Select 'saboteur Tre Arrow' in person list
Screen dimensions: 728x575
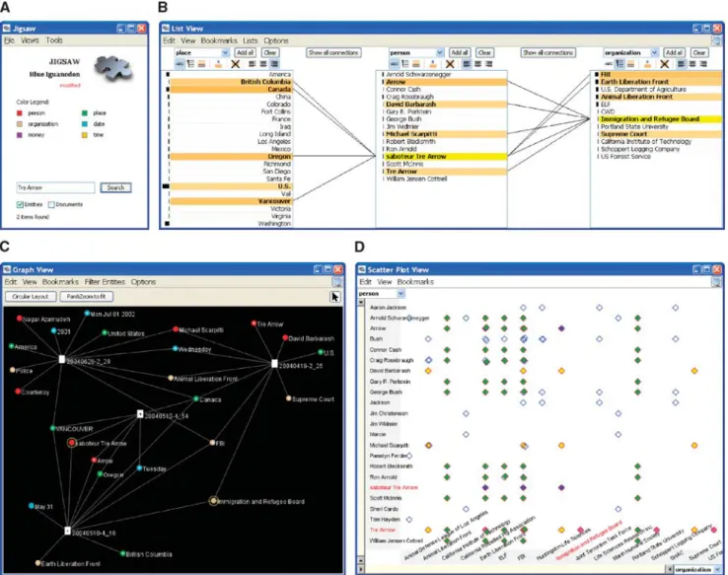[444, 157]
